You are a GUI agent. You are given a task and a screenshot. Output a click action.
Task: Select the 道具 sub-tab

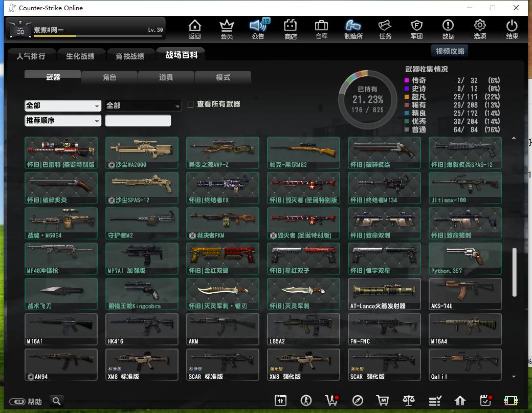[x=166, y=77]
